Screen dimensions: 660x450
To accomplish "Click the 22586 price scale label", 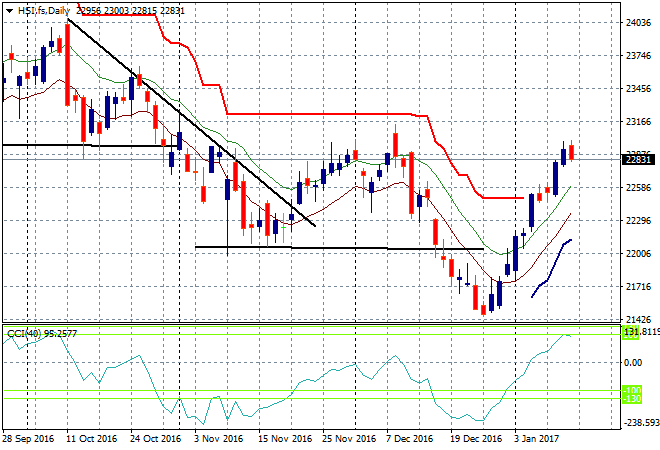I will 639,188.
